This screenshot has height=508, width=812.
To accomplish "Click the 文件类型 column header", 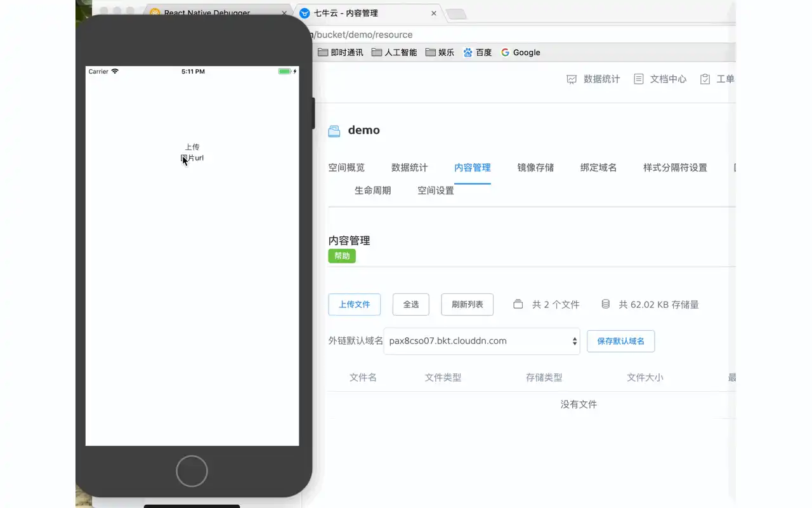I will point(443,378).
